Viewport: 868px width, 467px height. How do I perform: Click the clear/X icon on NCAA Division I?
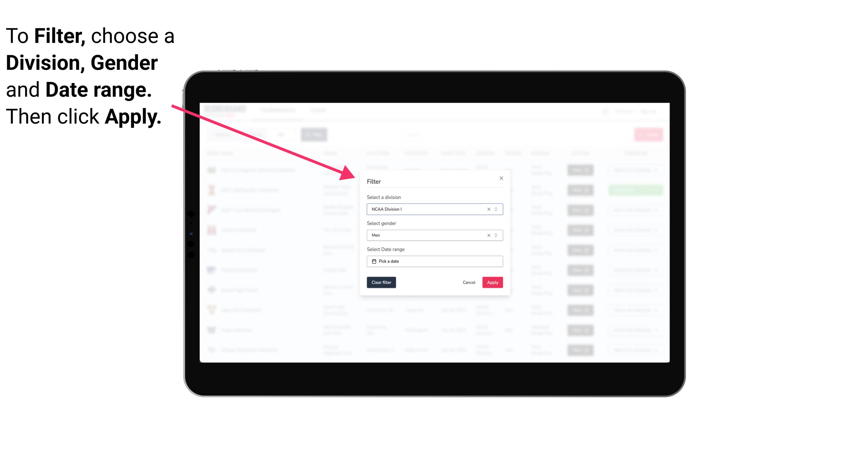[488, 209]
